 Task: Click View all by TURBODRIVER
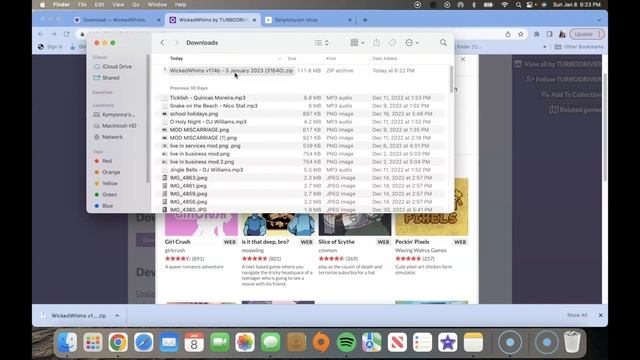(x=558, y=64)
